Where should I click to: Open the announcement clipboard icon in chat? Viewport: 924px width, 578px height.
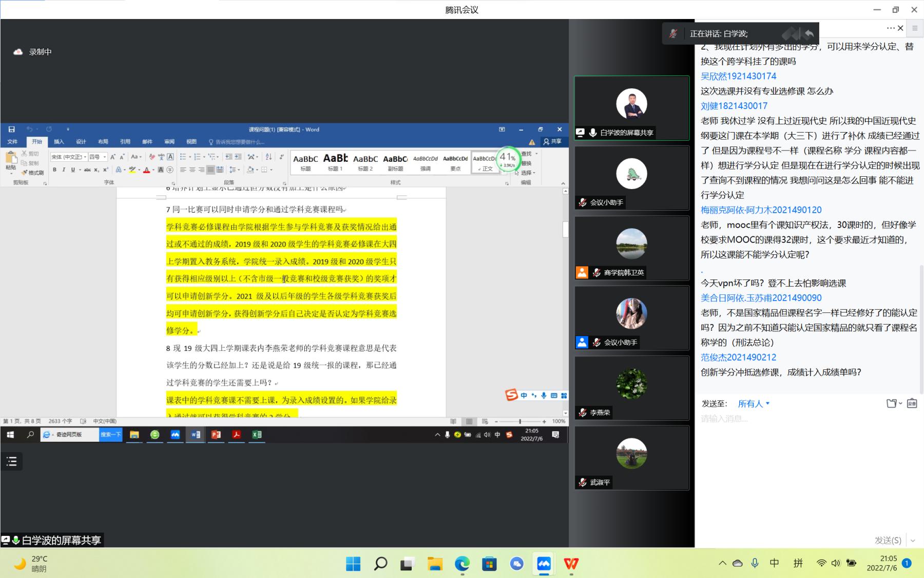click(912, 404)
